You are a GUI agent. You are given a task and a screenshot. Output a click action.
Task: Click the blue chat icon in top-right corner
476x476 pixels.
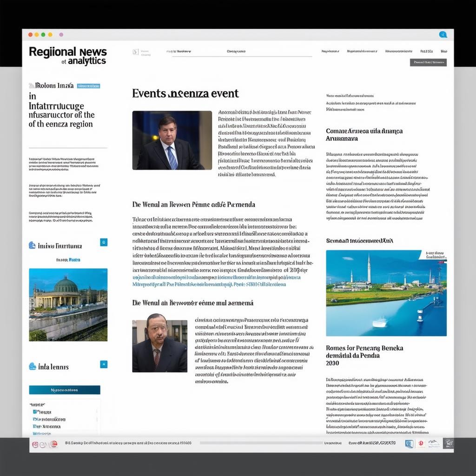point(443,34)
